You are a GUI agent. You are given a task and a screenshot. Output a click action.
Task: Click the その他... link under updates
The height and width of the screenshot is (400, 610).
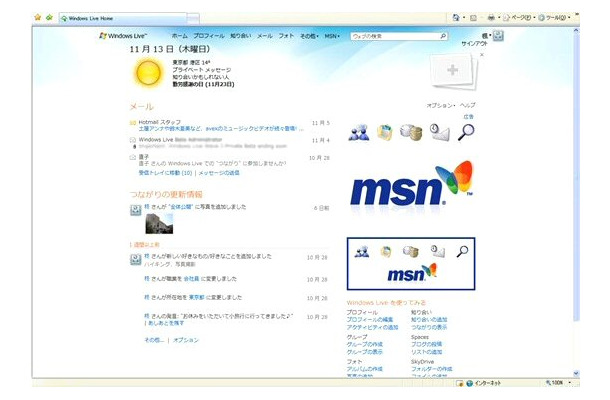(x=154, y=340)
